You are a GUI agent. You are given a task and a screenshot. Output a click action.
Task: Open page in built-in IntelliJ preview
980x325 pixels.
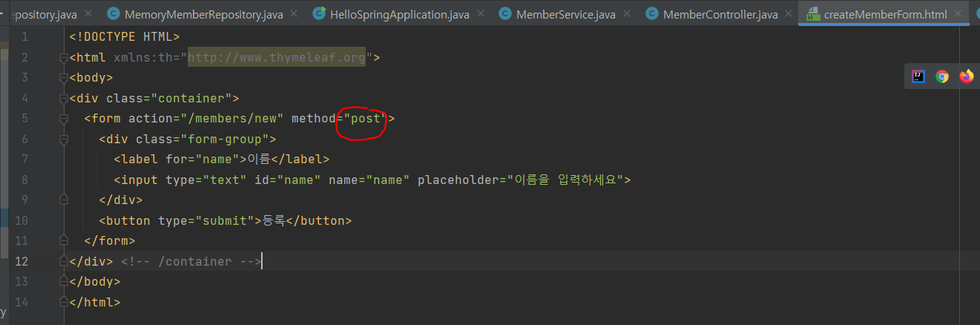(918, 76)
